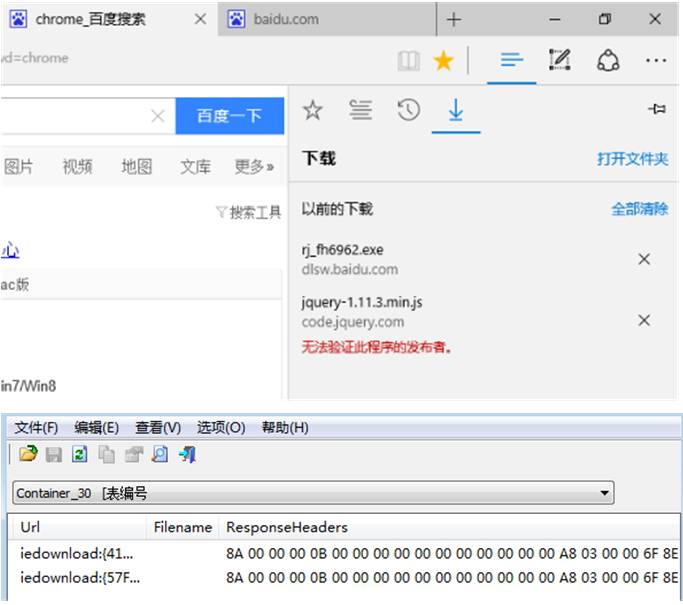Open a new browser tab with plus
The width and height of the screenshot is (683, 605).
pyautogui.click(x=453, y=19)
